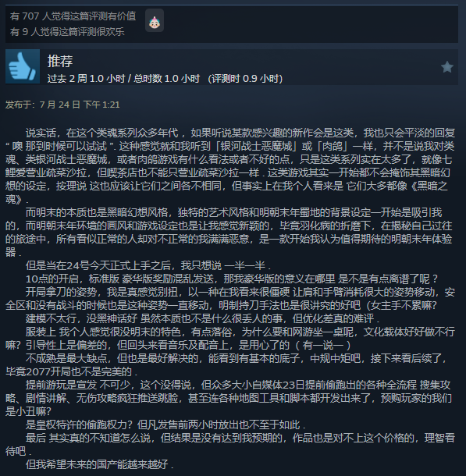Click the text 有 9 人觉得这篇评测很欢乐
Image resolution: width=466 pixels, height=476 pixels.
click(x=67, y=31)
